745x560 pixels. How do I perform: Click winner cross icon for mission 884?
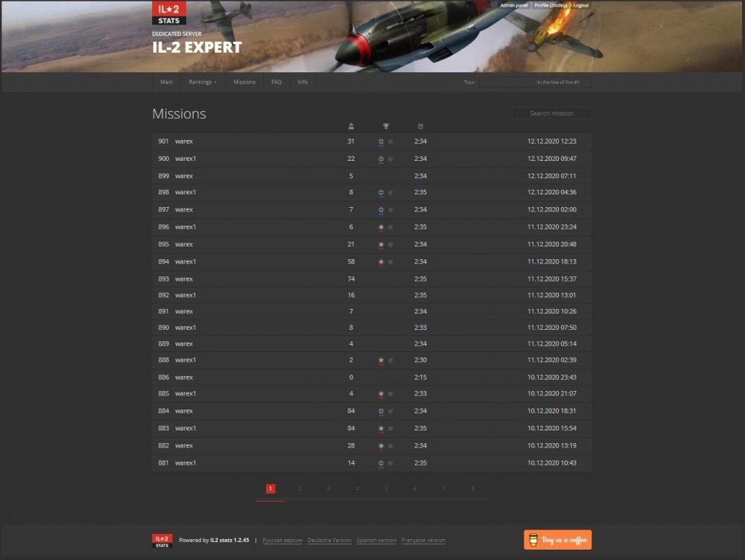coord(381,411)
